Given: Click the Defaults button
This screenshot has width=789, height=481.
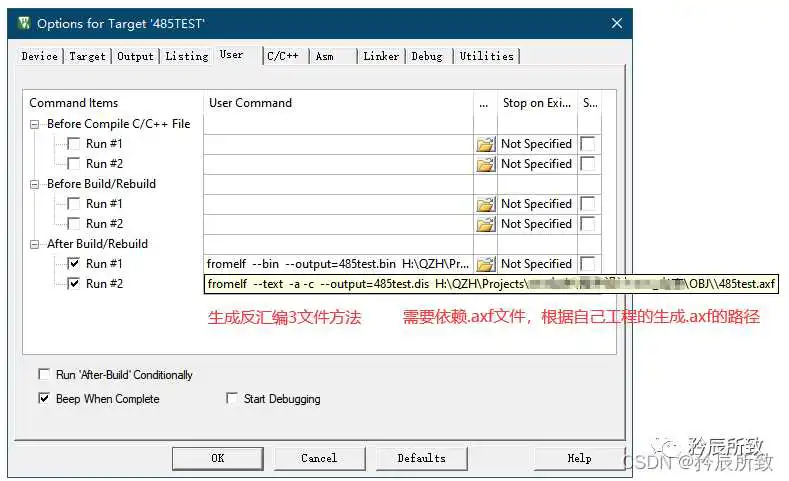Looking at the screenshot, I should pos(421,458).
